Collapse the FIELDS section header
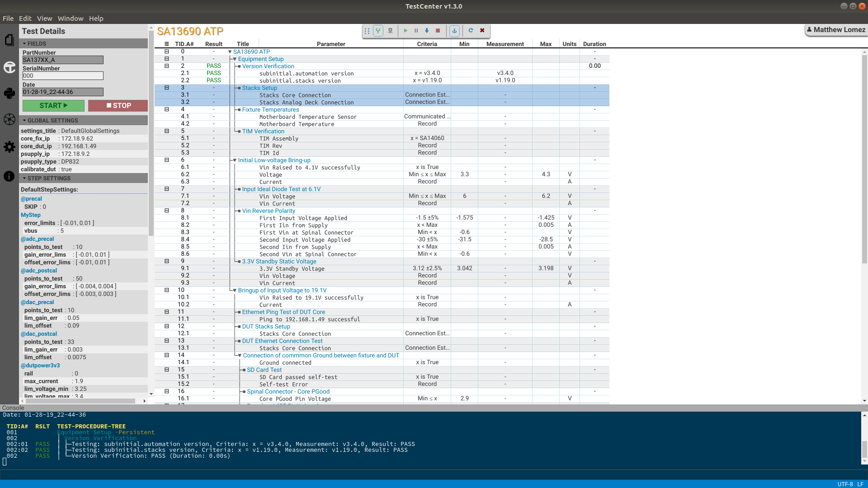 coord(84,43)
